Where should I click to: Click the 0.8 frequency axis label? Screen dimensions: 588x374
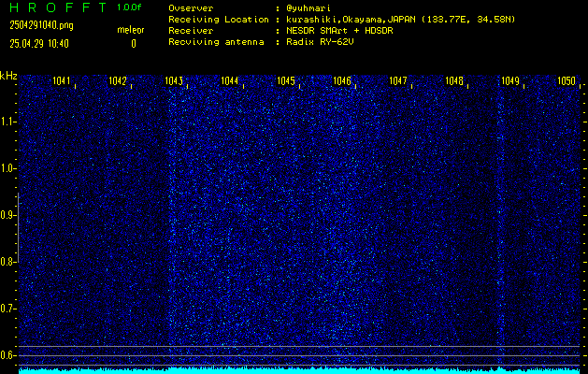point(7,262)
